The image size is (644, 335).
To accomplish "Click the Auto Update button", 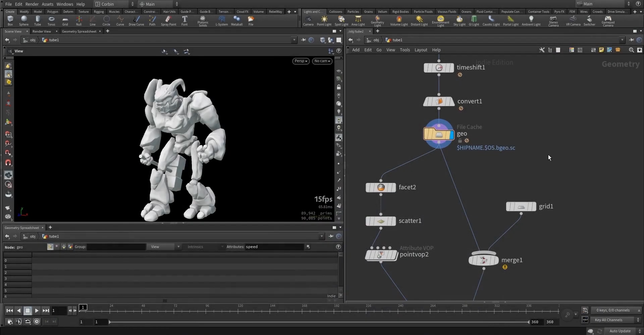I will click(x=620, y=331).
